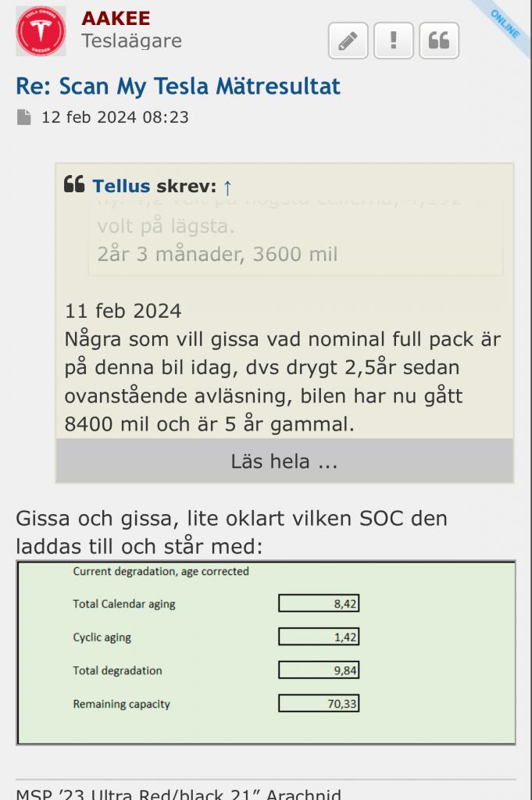Screen dimensions: 532x800
Task: Click the quotation mark icon beside Tellus
Action: pos(74,184)
